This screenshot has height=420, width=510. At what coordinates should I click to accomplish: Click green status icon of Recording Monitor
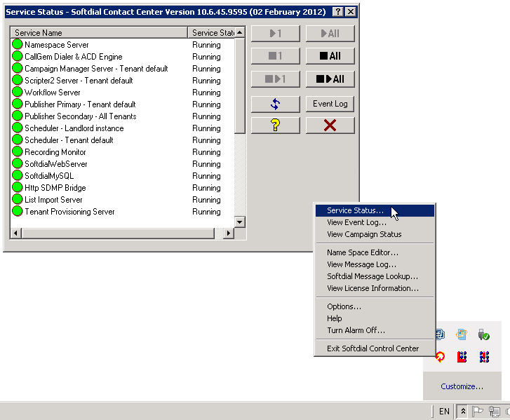[x=18, y=151]
